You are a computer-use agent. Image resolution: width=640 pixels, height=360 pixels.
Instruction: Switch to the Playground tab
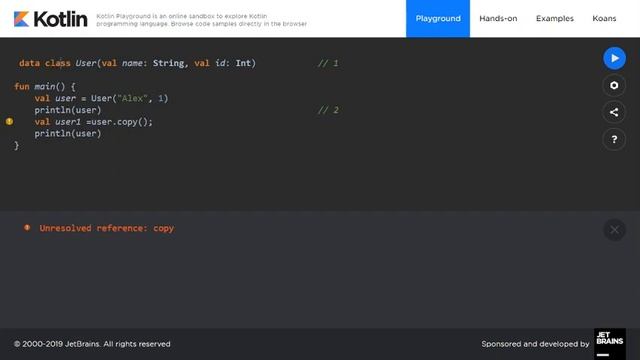(438, 19)
